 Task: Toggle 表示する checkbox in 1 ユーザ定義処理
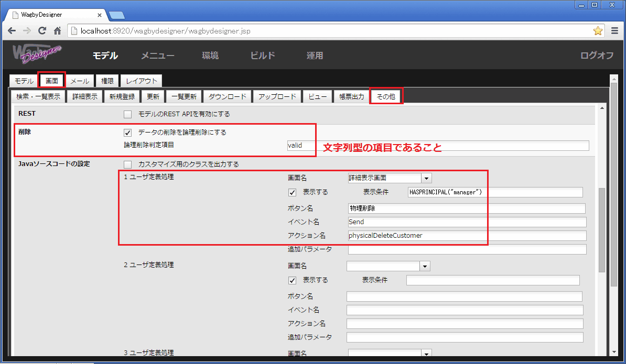point(292,193)
